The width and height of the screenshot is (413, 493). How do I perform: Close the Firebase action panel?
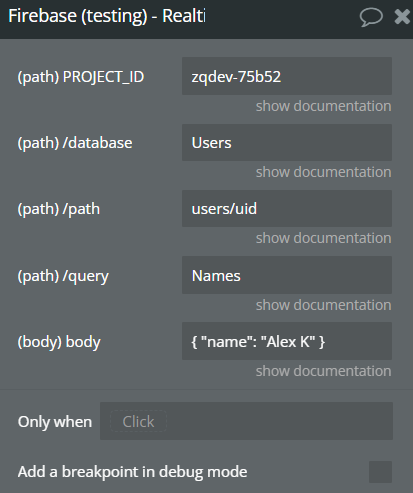(402, 17)
